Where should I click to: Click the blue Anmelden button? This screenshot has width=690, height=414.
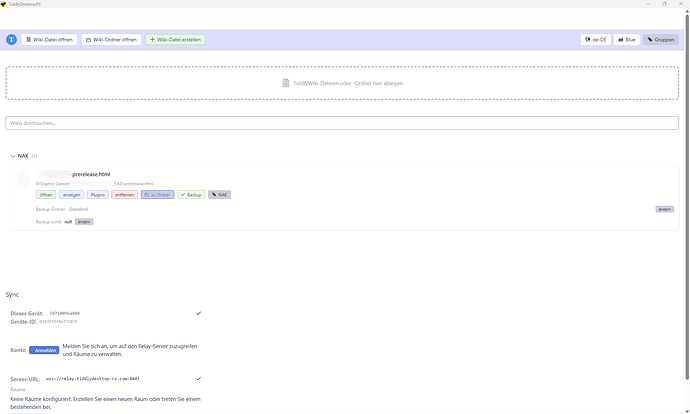44,351
